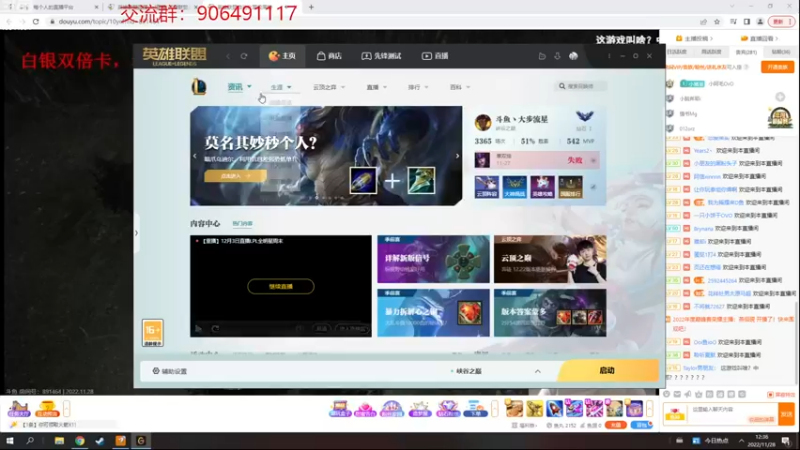Show hidden system tray icons

click(741, 441)
